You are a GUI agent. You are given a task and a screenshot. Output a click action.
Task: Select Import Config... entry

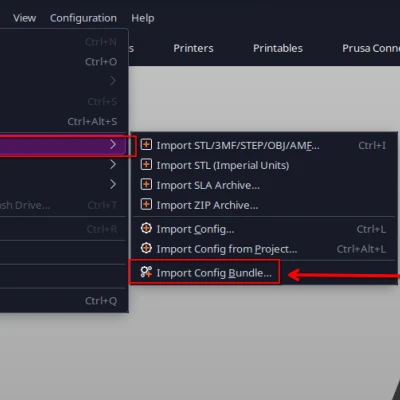click(x=263, y=229)
